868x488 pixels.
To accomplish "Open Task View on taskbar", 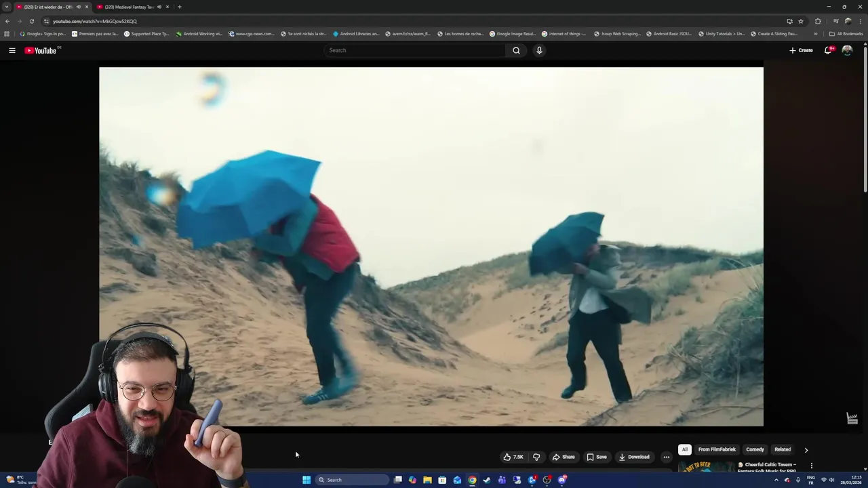I will tap(398, 480).
